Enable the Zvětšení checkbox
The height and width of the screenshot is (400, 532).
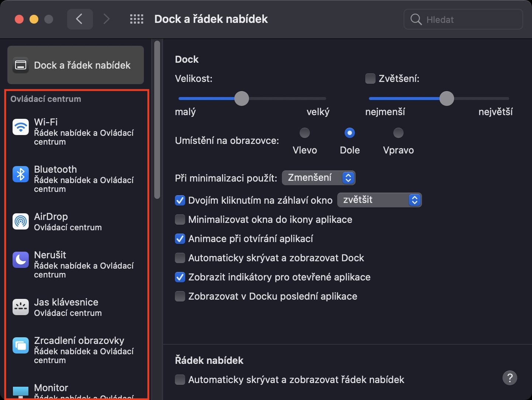tap(370, 79)
